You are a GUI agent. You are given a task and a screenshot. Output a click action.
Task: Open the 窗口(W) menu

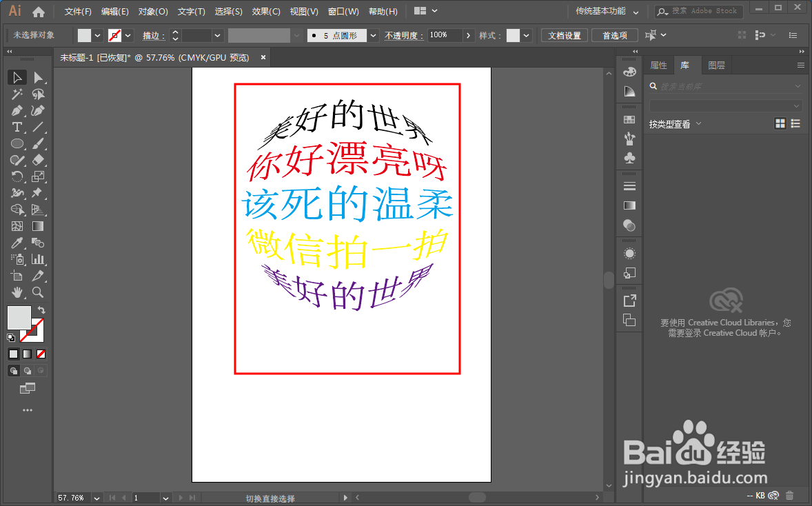pos(343,12)
